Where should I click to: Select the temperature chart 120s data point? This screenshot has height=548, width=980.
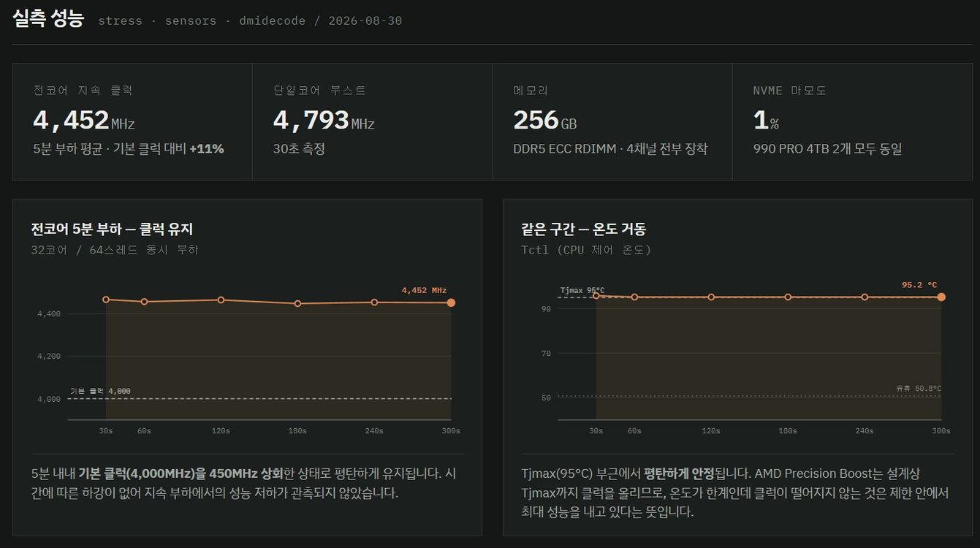(711, 297)
